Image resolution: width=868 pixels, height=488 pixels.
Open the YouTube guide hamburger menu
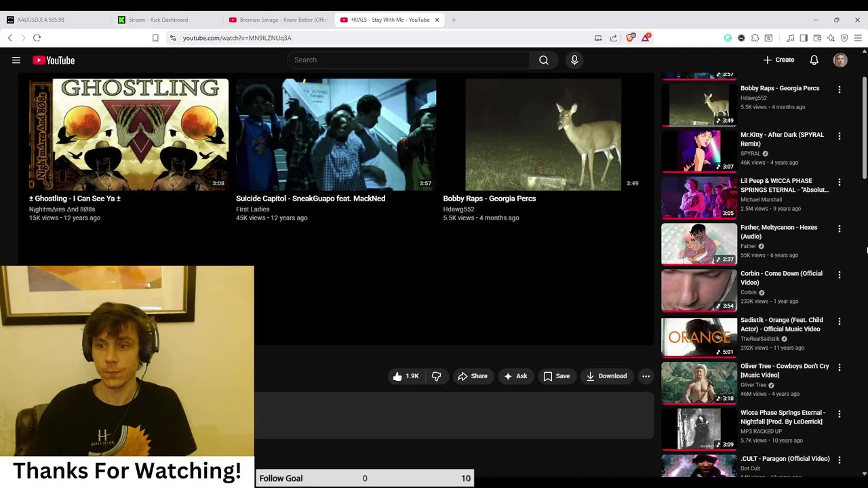point(16,60)
